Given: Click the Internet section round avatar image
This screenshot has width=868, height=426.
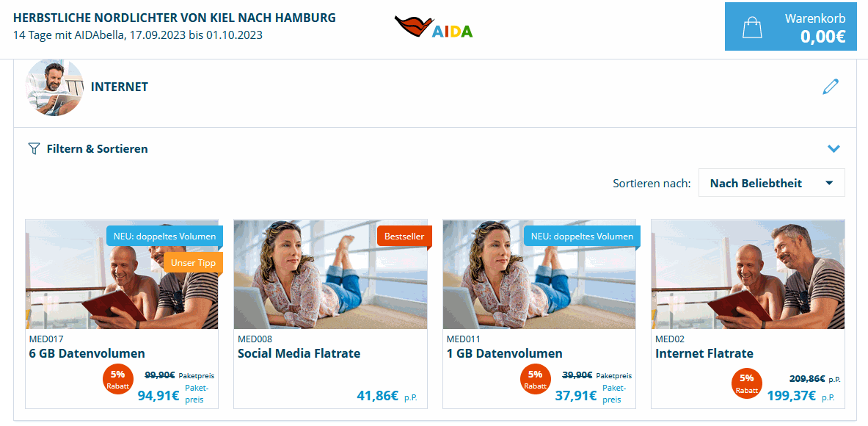Looking at the screenshot, I should coord(54,87).
